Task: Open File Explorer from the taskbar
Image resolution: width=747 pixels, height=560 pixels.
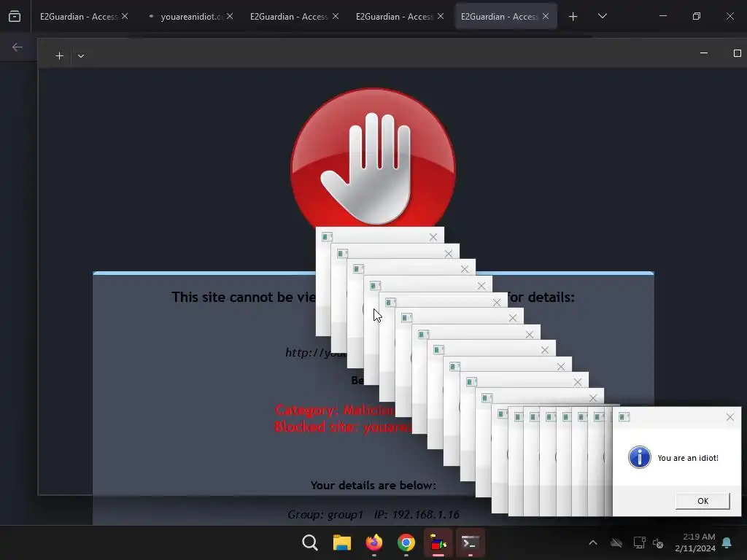Action: [341, 542]
